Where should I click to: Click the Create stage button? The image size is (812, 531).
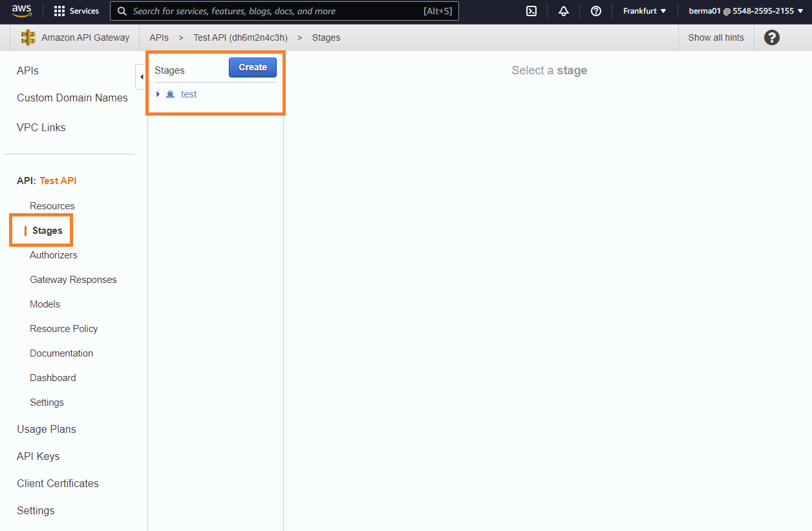point(252,67)
